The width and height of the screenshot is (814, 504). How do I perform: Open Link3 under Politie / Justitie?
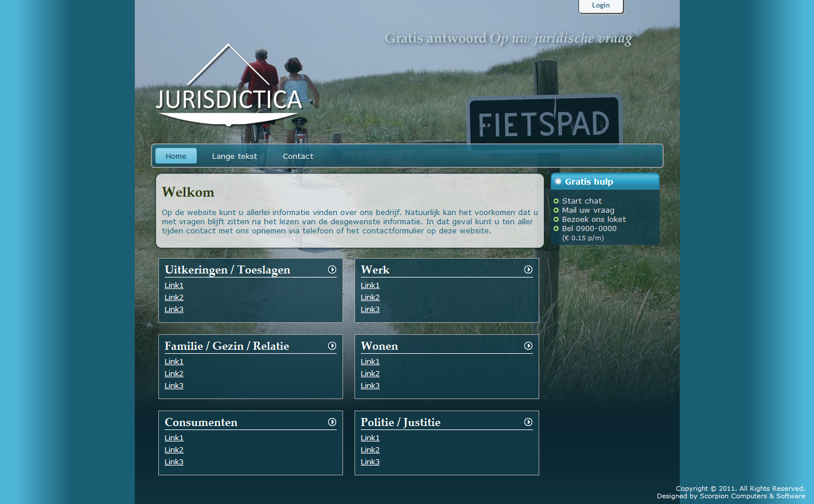click(x=370, y=462)
